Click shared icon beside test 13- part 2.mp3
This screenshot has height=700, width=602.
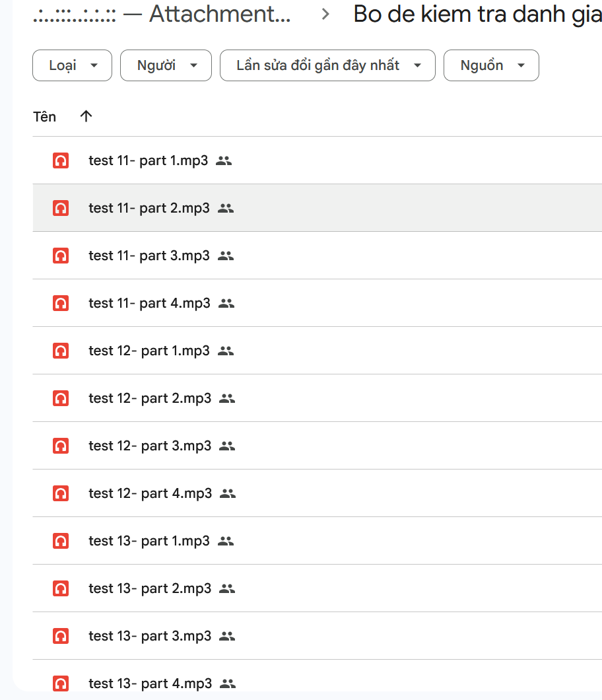point(227,588)
